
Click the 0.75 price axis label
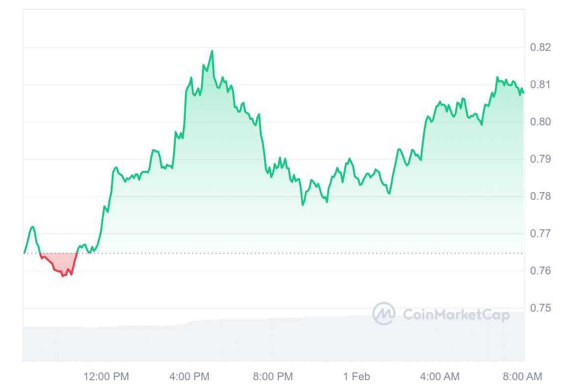click(540, 308)
